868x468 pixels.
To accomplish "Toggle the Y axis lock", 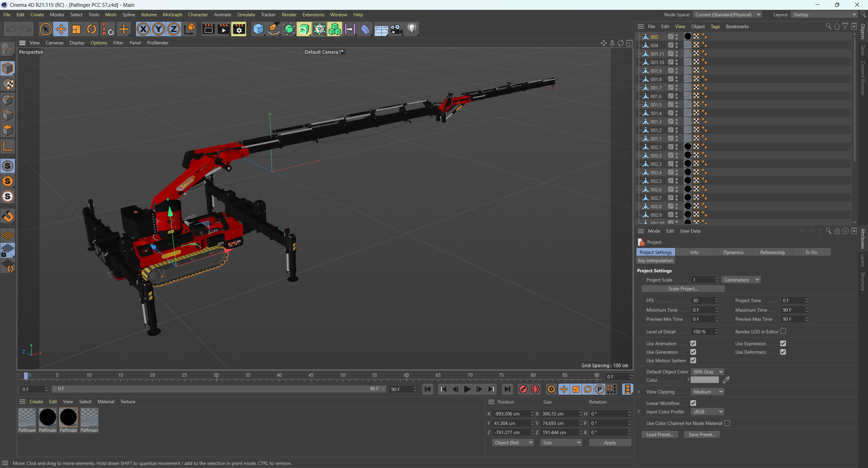I will click(158, 29).
